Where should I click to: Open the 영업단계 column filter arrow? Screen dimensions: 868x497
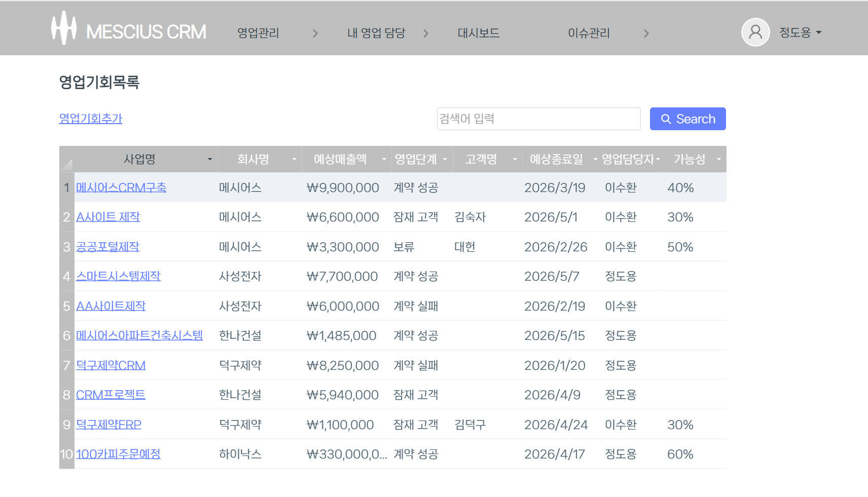[445, 160]
